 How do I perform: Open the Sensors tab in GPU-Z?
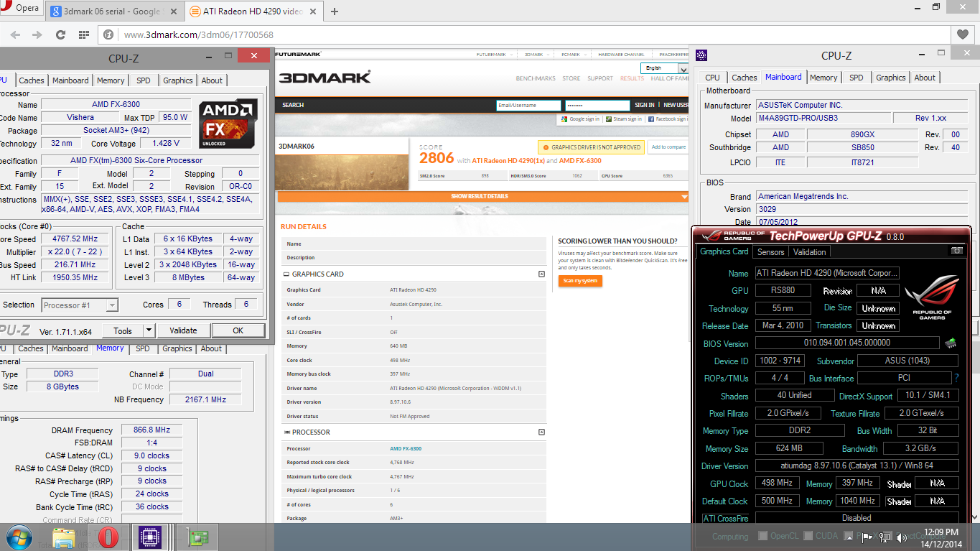pyautogui.click(x=770, y=252)
